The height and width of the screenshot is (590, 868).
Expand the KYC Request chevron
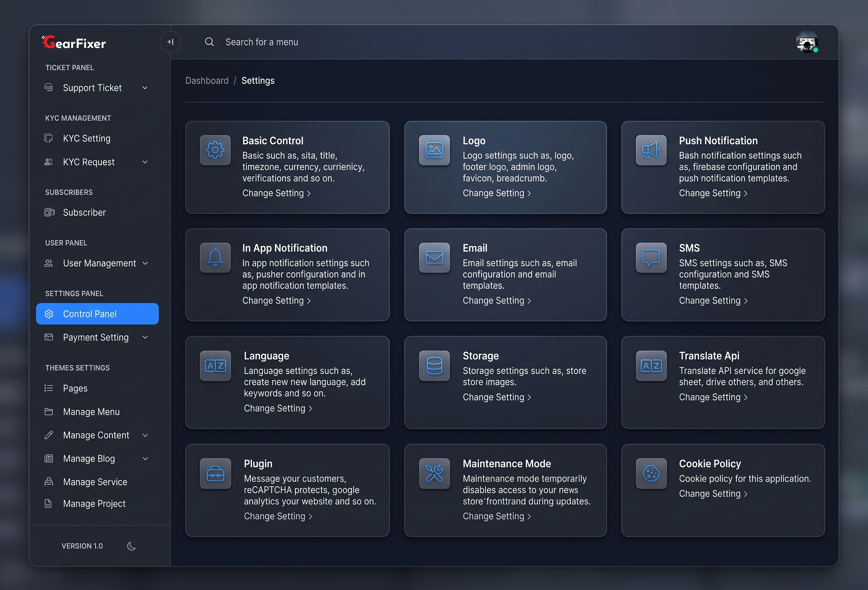(145, 162)
